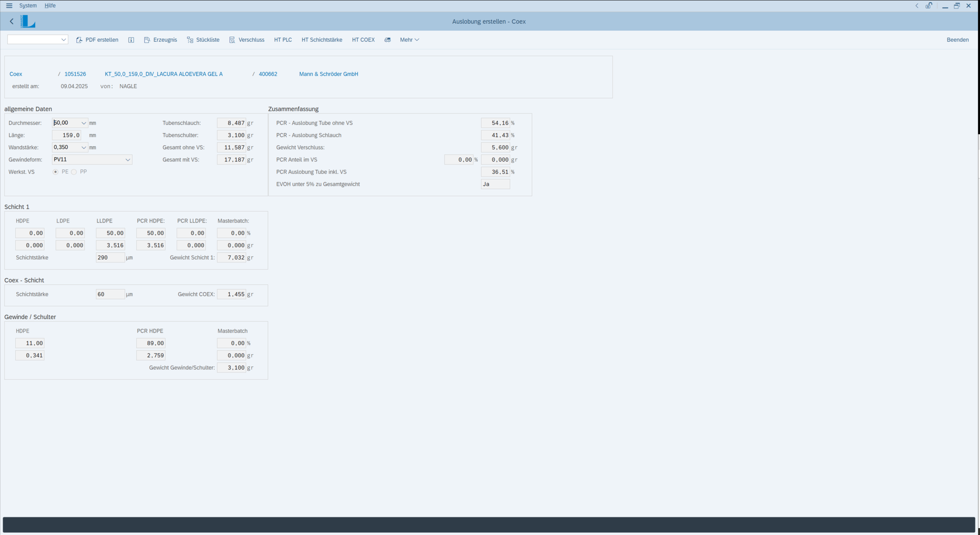Click the PDF erstellen toolbar icon

click(79, 40)
